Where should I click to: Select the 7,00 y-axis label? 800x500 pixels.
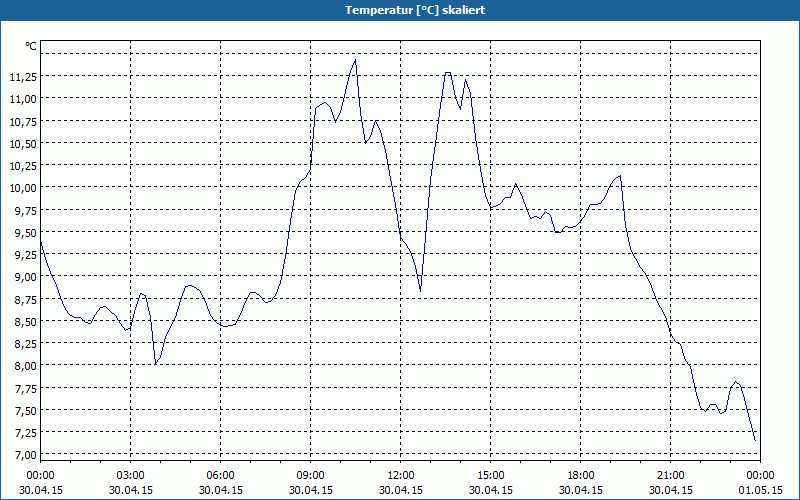(x=26, y=455)
